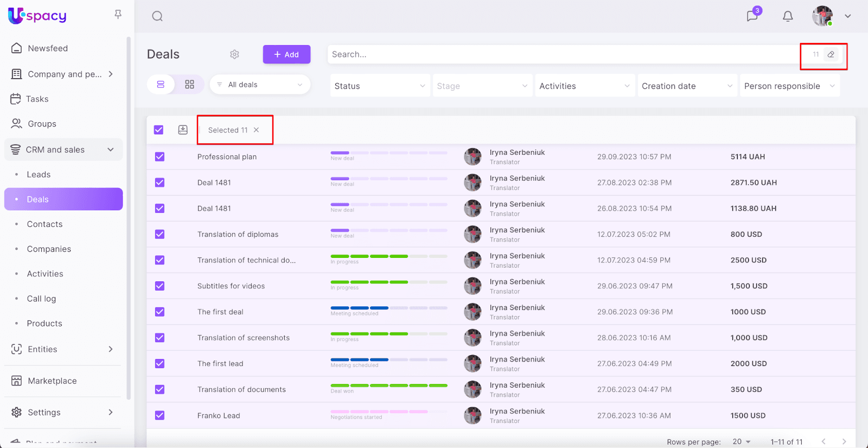868x448 pixels.
Task: Go to Contacts in the sidebar
Action: pyautogui.click(x=44, y=224)
